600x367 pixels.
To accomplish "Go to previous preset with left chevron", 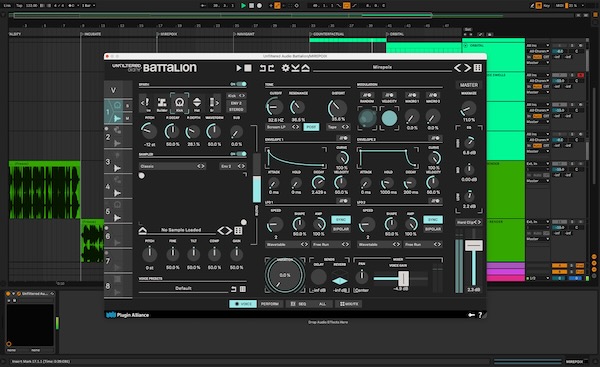I will pos(458,68).
